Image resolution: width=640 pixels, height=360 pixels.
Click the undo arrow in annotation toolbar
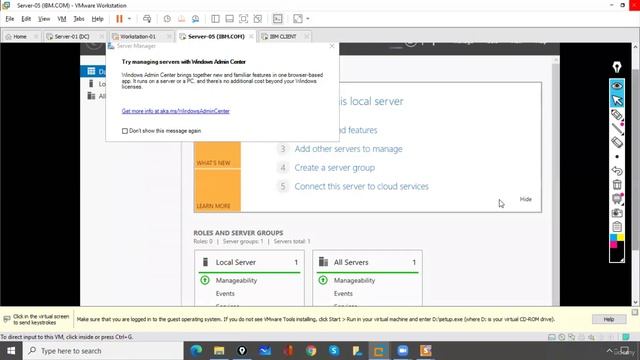[617, 171]
